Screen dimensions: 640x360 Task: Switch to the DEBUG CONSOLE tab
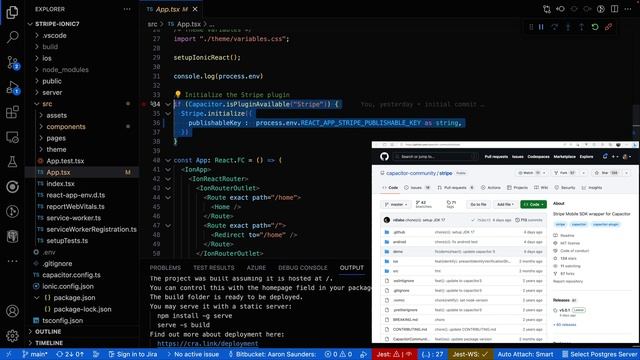(x=302, y=268)
